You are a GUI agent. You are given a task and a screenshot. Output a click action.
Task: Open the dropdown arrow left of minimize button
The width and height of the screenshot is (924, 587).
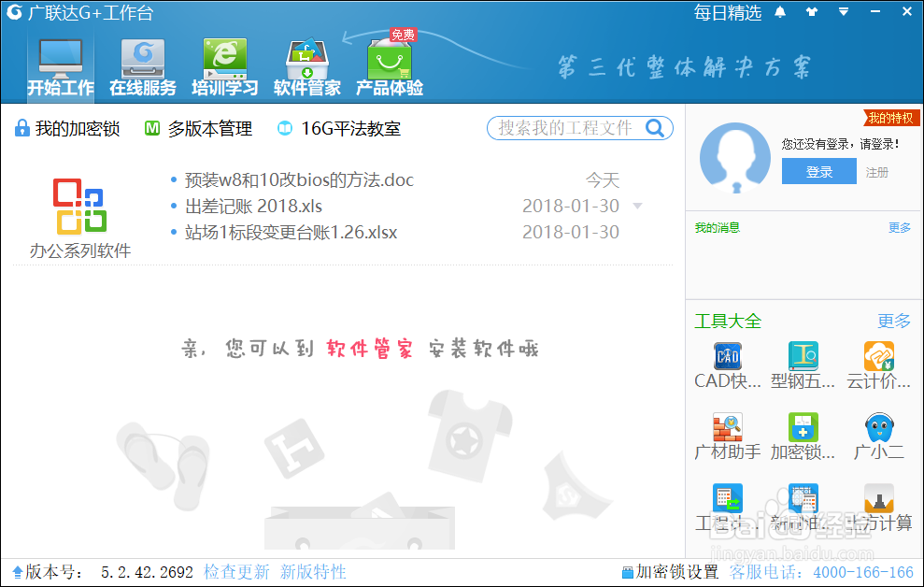[843, 11]
